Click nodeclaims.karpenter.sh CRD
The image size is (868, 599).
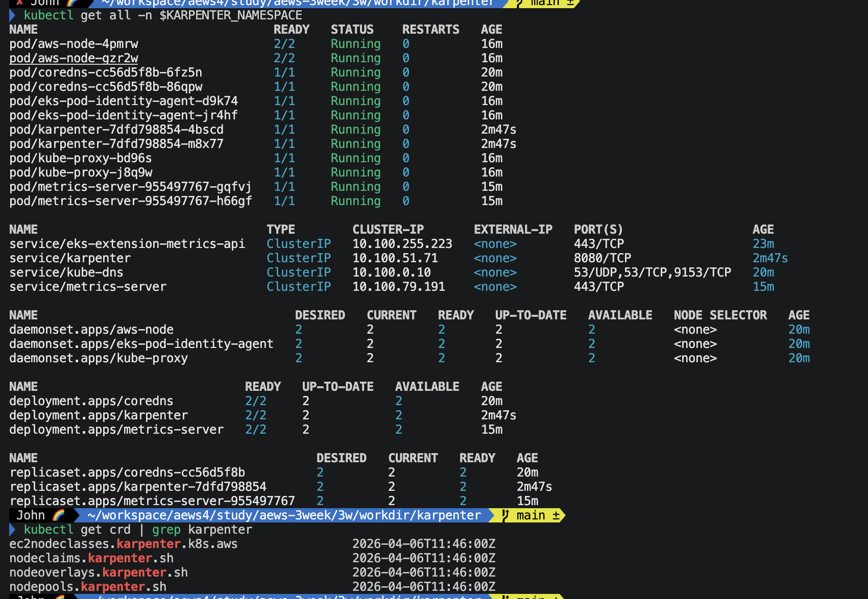point(91,558)
